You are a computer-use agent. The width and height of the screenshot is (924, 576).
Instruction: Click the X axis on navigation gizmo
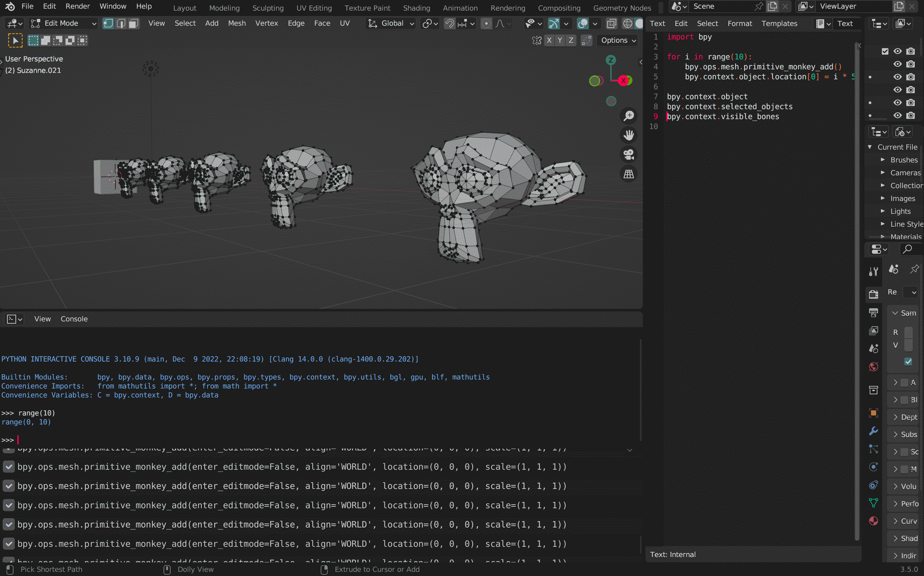tap(623, 80)
